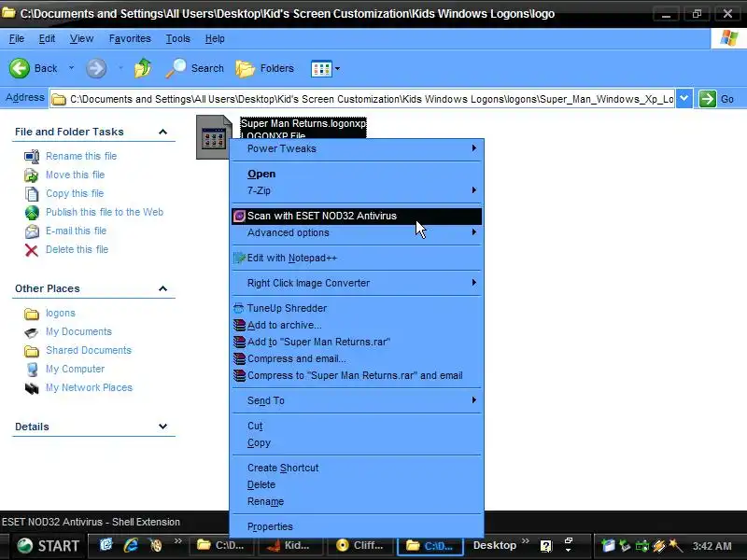Click the START button on taskbar

pyautogui.click(x=48, y=546)
